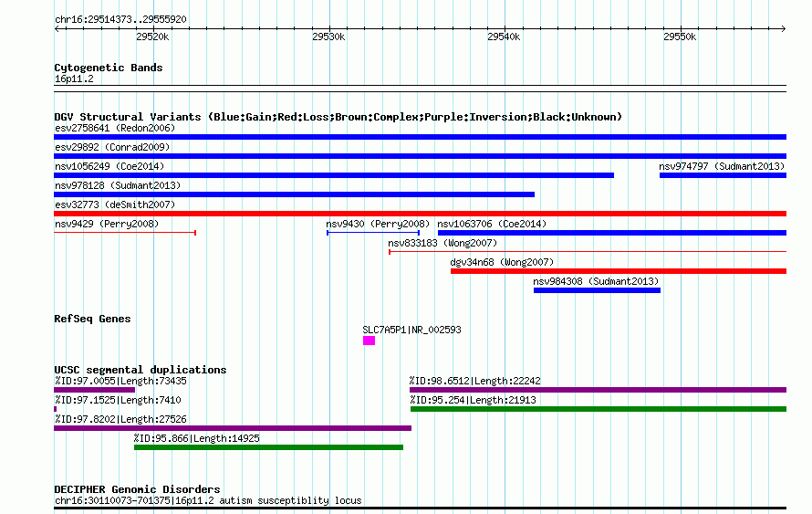This screenshot has height=514, width=812.
Task: Click the DGV Structural Variants track title
Action: 338,117
